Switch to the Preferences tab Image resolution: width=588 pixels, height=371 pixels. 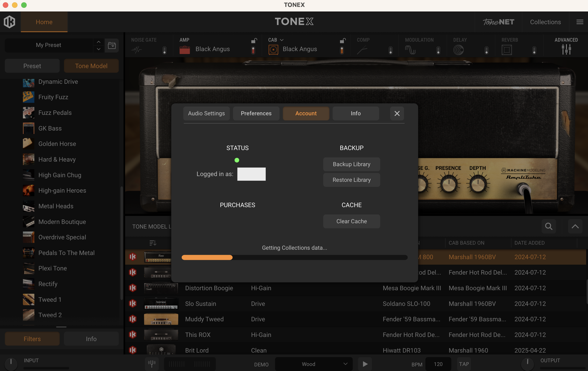256,113
